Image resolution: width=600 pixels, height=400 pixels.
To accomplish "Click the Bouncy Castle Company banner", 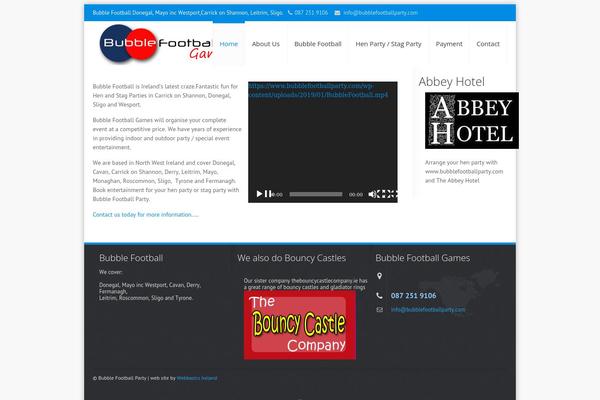I will coord(300,325).
